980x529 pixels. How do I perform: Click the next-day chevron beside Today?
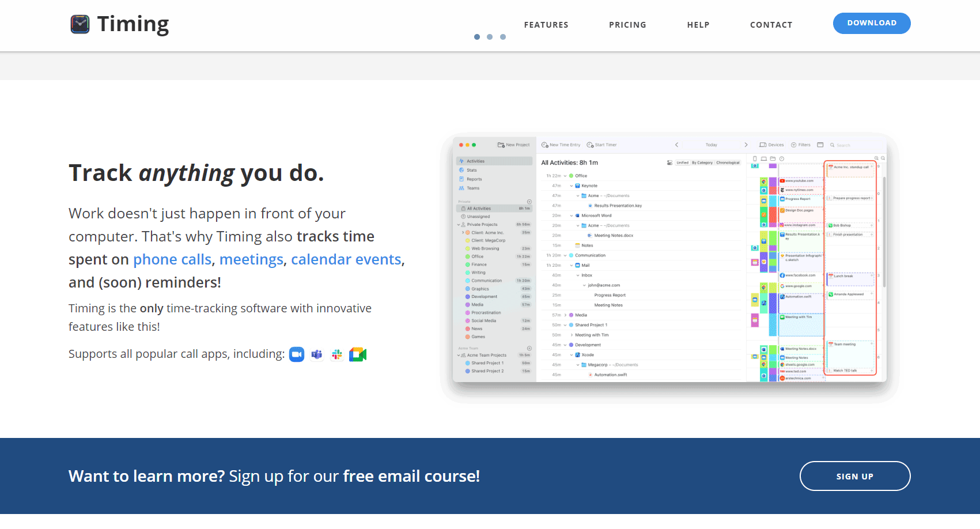[746, 145]
